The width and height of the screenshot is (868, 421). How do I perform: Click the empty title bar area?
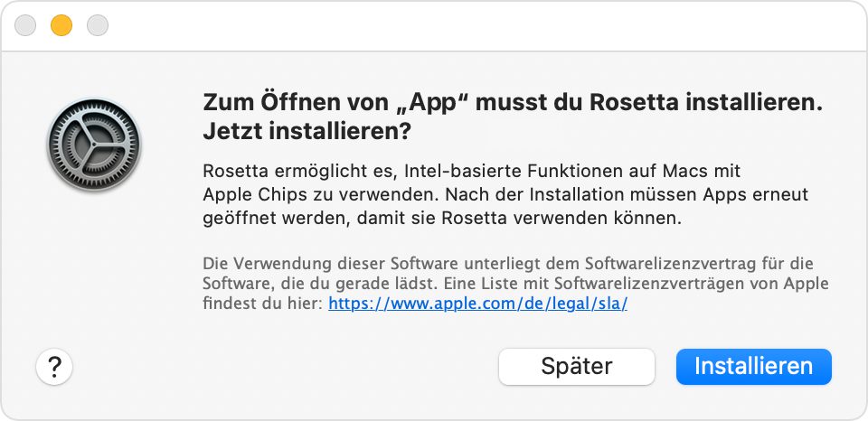coord(452,26)
